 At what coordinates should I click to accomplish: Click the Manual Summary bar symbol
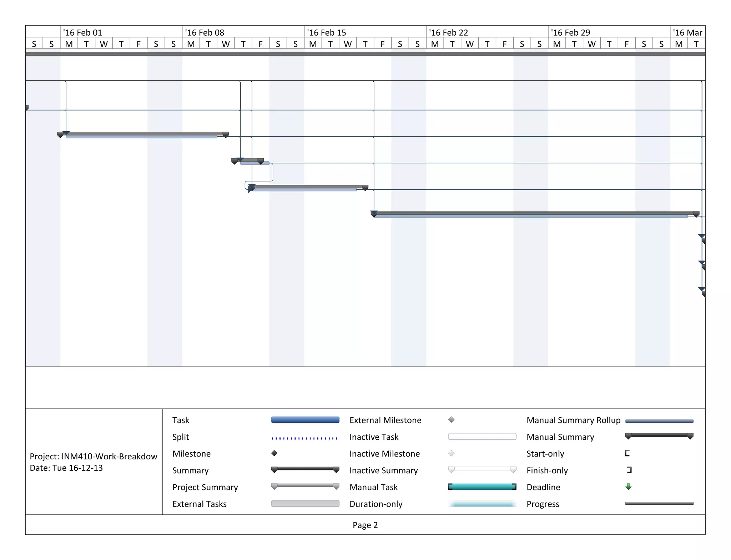pyautogui.click(x=659, y=435)
